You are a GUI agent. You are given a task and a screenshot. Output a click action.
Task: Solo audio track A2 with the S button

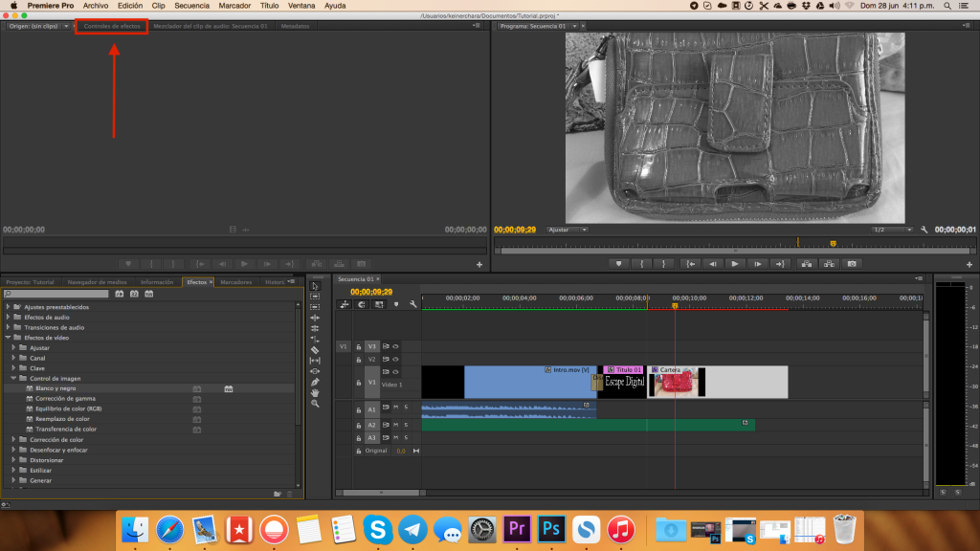[406, 425]
